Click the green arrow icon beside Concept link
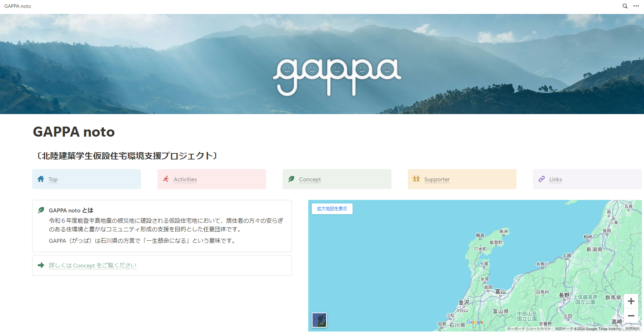 41,265
